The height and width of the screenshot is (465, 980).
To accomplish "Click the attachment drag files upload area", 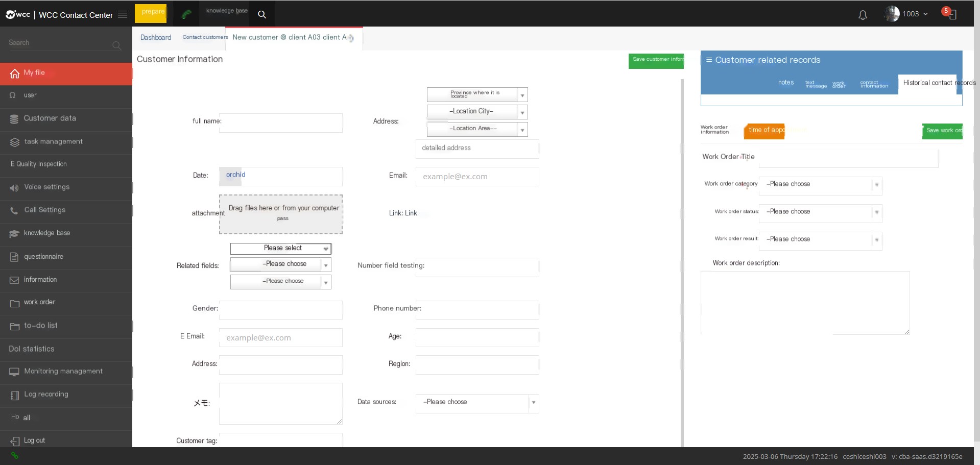I will 281,214.
